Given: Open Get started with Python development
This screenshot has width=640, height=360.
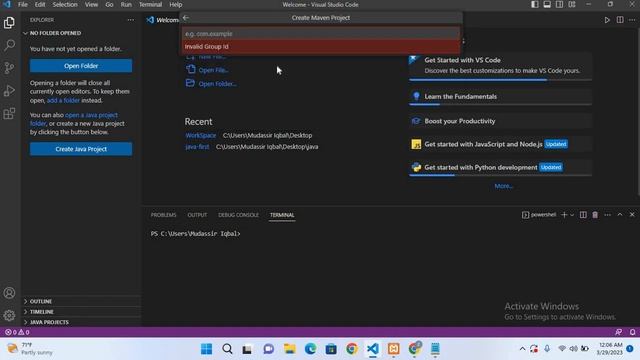Looking at the screenshot, I should pyautogui.click(x=500, y=167).
